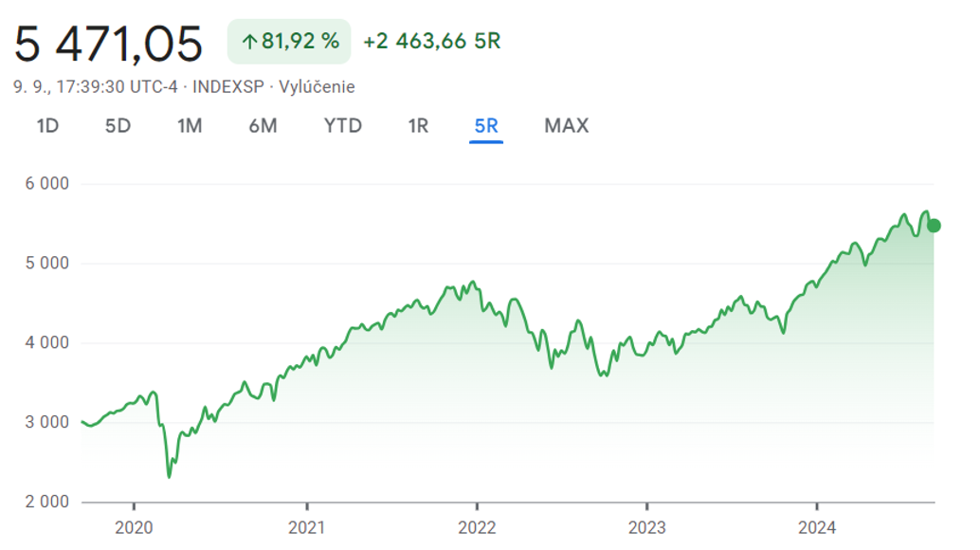Open the Vylúčenie disclaimer link
This screenshot has height=550, width=980.
(x=317, y=87)
